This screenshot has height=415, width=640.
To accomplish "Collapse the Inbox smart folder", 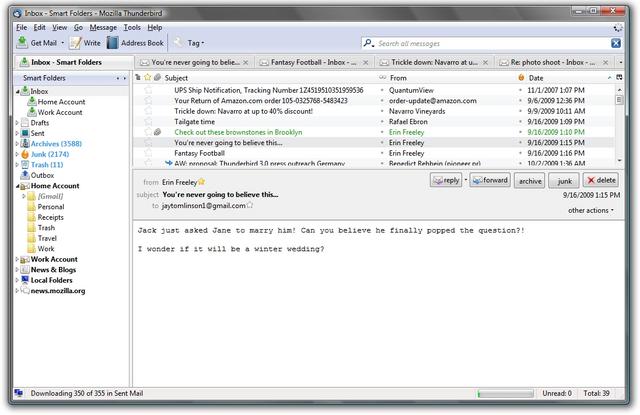I will tap(18, 91).
